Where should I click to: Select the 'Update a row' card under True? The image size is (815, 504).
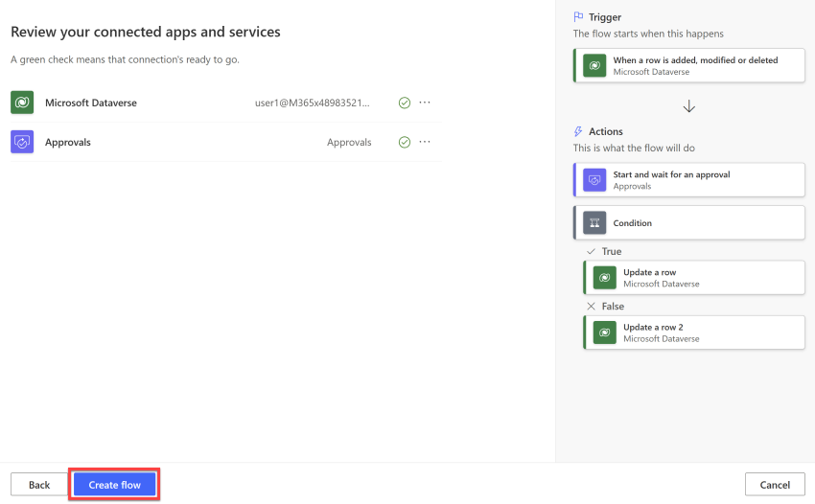694,278
